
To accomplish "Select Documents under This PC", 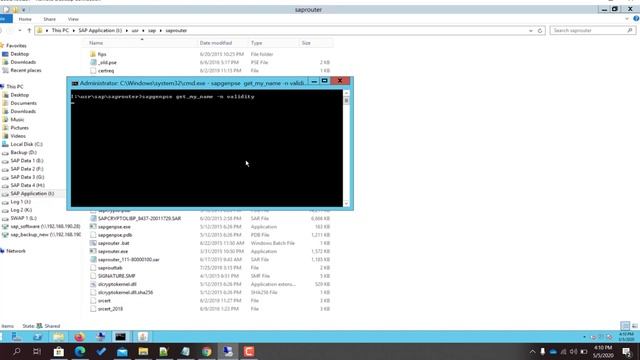I will [x=23, y=103].
